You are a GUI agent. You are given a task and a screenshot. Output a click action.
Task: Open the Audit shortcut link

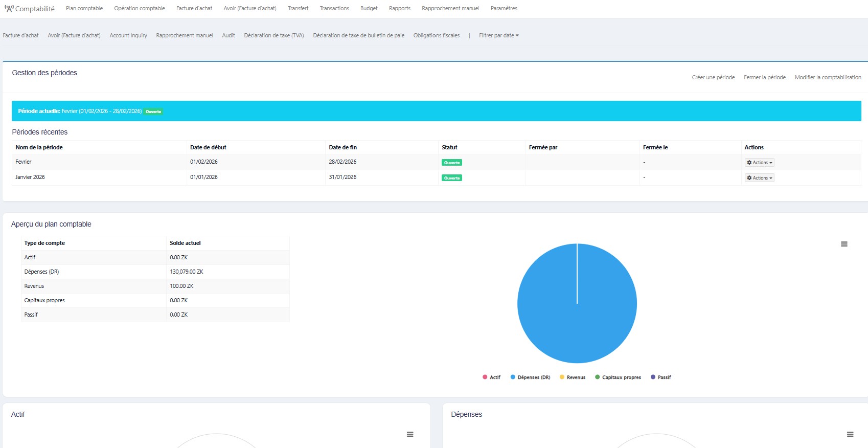coord(229,36)
